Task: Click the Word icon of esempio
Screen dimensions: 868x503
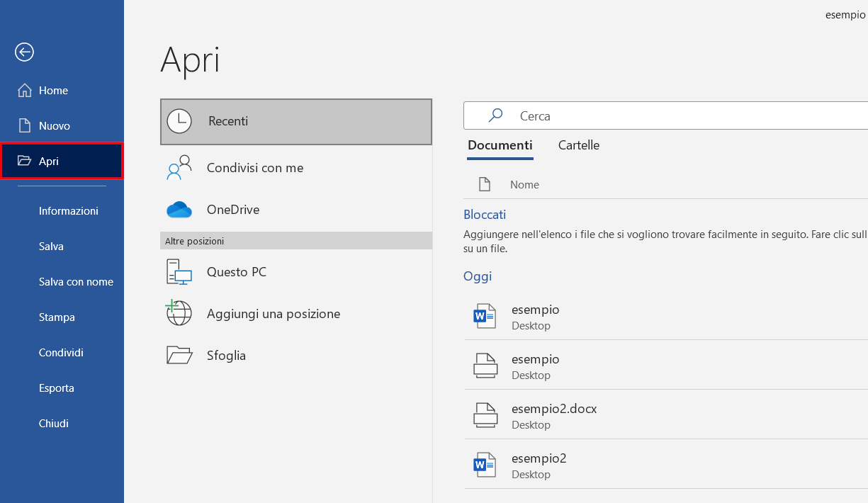Action: coord(485,315)
